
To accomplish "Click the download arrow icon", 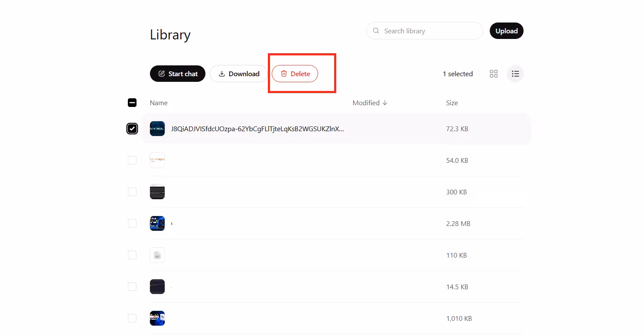I will (x=222, y=74).
